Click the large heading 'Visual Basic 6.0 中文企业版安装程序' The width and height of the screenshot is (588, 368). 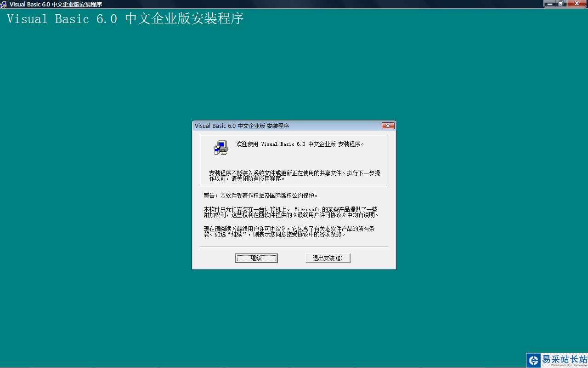click(x=125, y=19)
